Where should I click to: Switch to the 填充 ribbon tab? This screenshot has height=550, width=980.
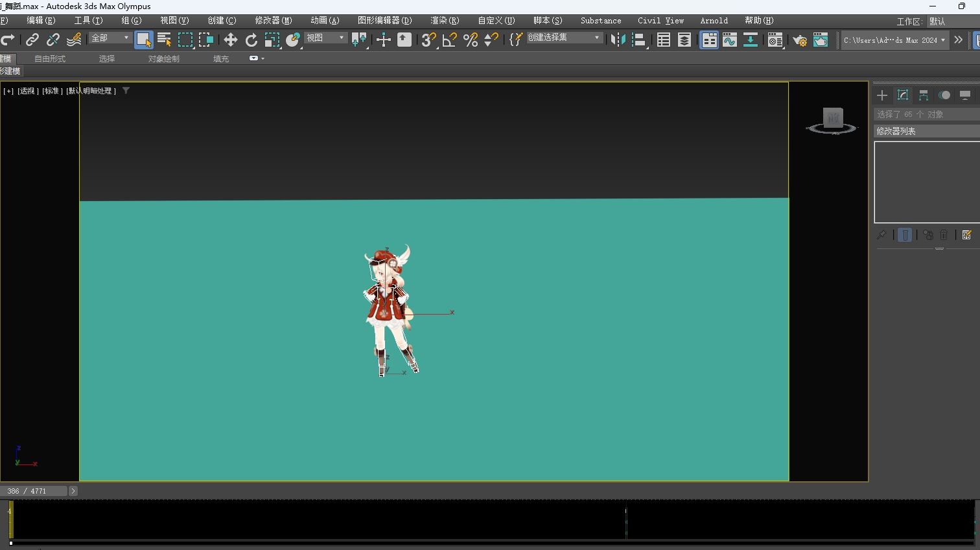click(x=221, y=58)
